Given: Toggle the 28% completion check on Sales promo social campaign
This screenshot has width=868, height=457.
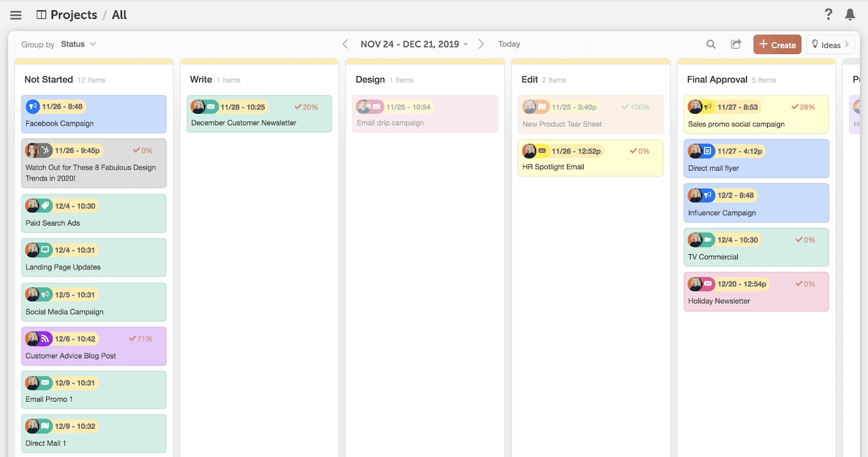Looking at the screenshot, I should (795, 107).
